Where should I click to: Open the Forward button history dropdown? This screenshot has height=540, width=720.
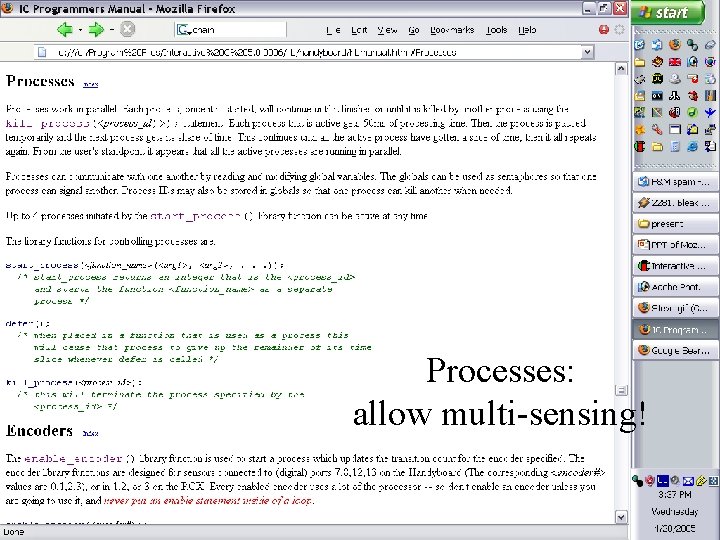[112, 30]
